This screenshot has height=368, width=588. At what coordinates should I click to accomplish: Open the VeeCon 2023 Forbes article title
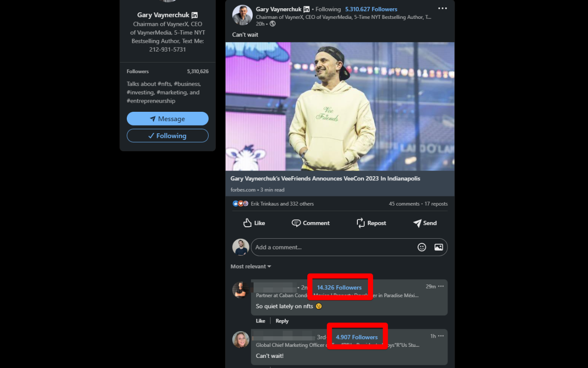coord(325,178)
